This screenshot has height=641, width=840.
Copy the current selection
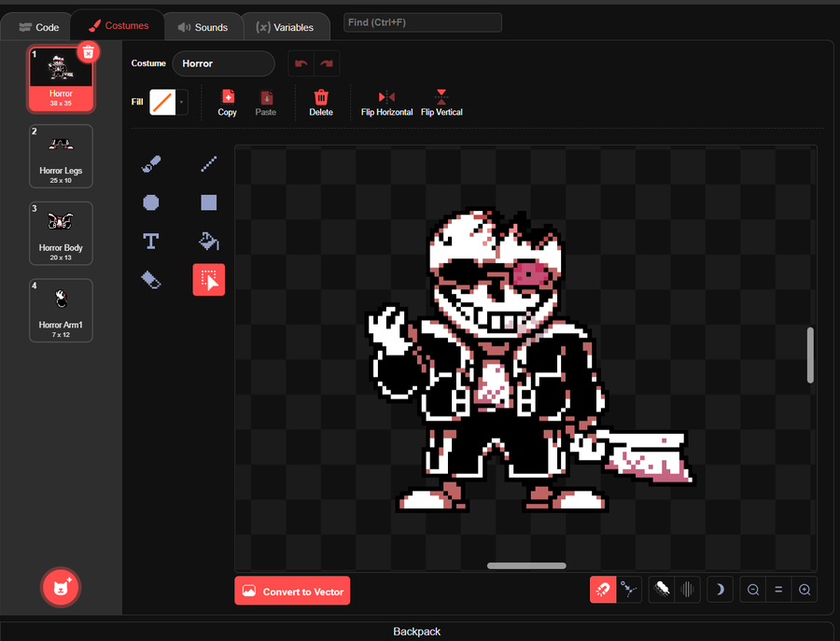(x=227, y=103)
